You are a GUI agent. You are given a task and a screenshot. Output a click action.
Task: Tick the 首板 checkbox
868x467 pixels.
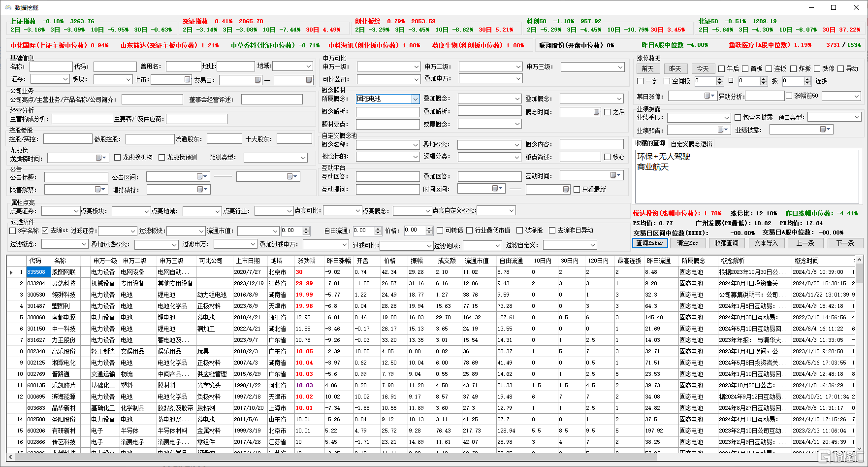click(x=745, y=69)
